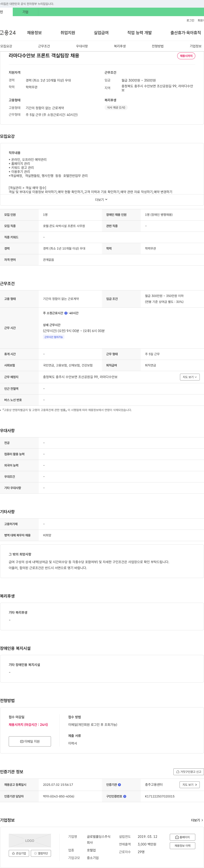204x868 pixels.
Task: Click the help icon beside 인증기관 label
Action: click(x=119, y=785)
